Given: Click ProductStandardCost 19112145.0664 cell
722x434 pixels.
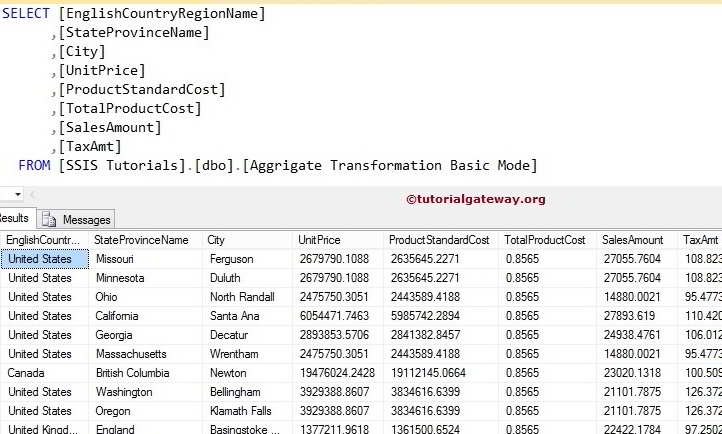Looking at the screenshot, I should coord(440,373).
